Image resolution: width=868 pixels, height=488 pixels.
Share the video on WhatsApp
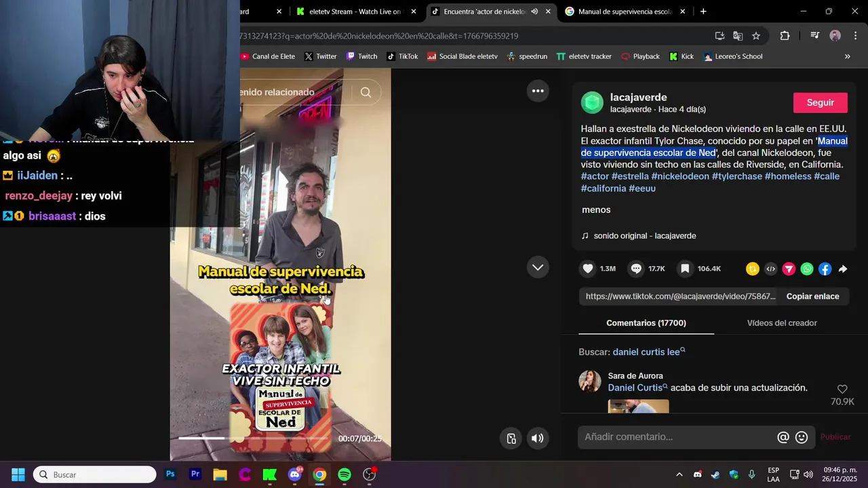[807, 269]
